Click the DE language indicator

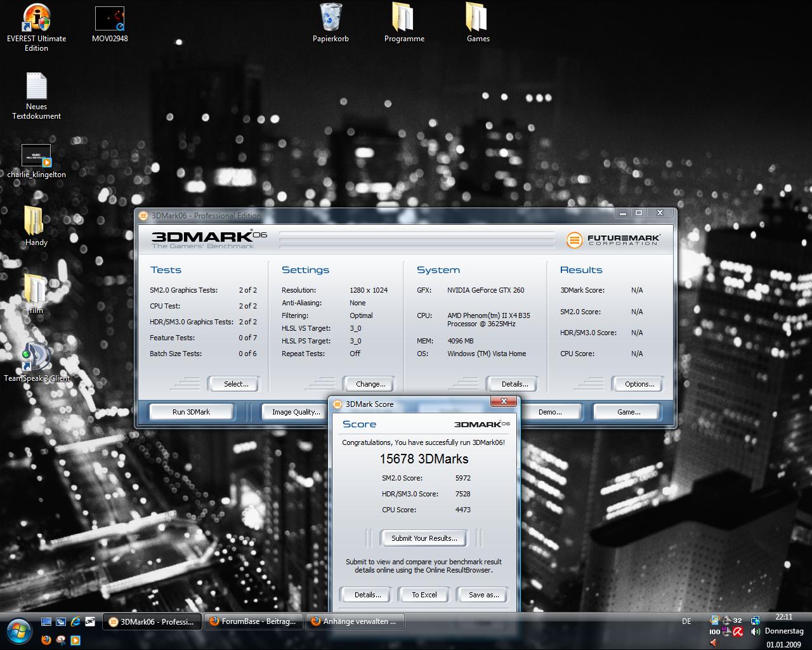(x=686, y=621)
